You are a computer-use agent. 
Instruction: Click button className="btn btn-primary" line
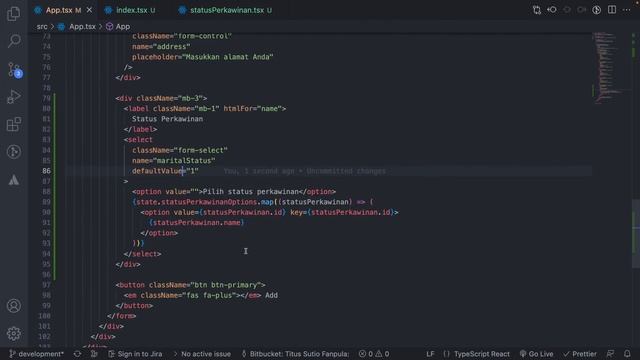[x=190, y=285]
